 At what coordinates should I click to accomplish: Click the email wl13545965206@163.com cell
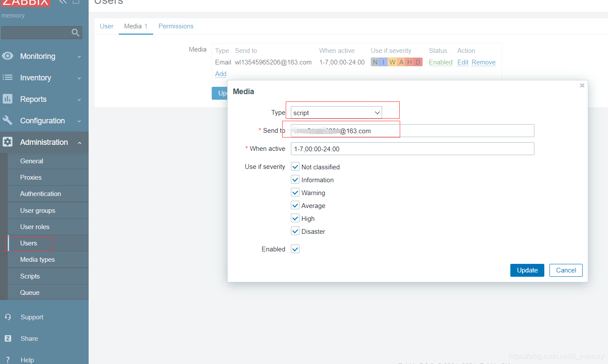coord(273,62)
